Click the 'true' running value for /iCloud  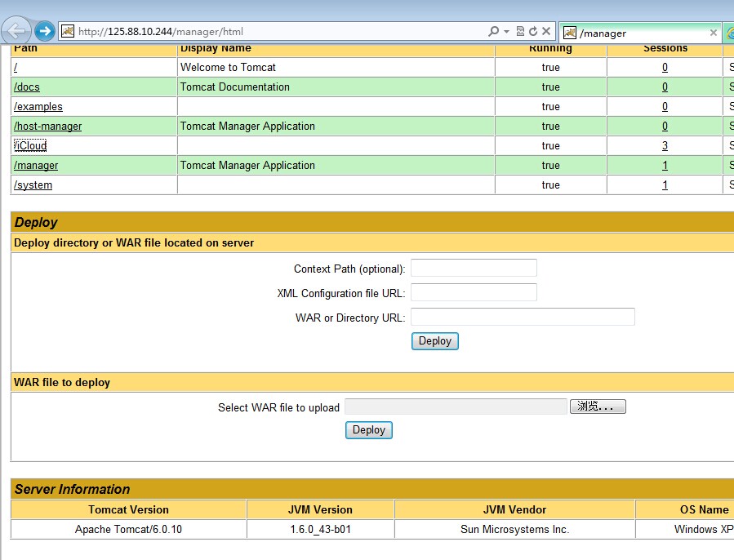(x=550, y=146)
